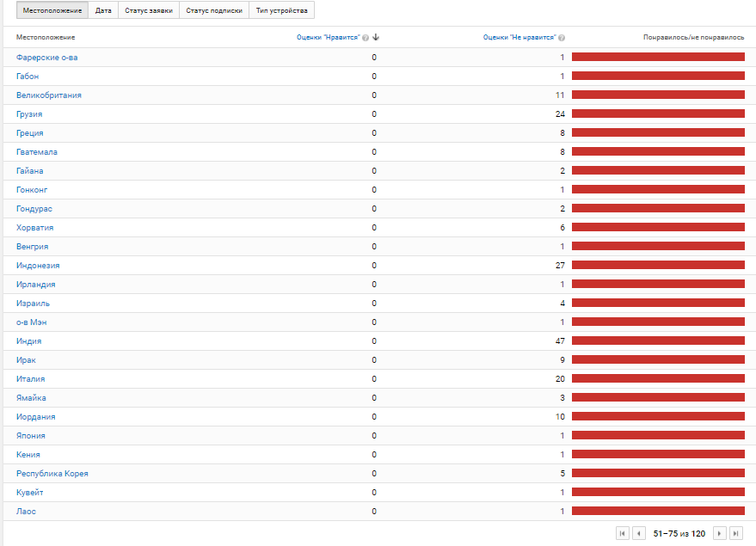Switch to the "Дата" tab
Viewport: 756px width, 546px height.
pos(103,10)
